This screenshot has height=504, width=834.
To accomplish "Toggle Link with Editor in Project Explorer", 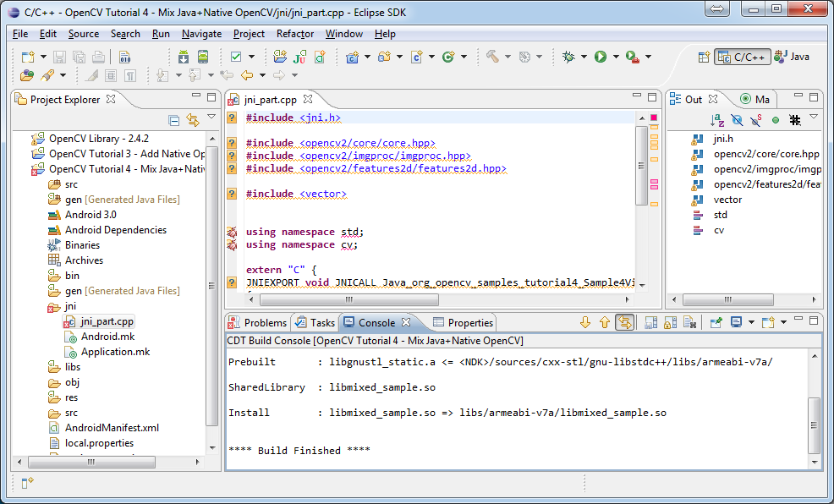I will click(x=192, y=120).
